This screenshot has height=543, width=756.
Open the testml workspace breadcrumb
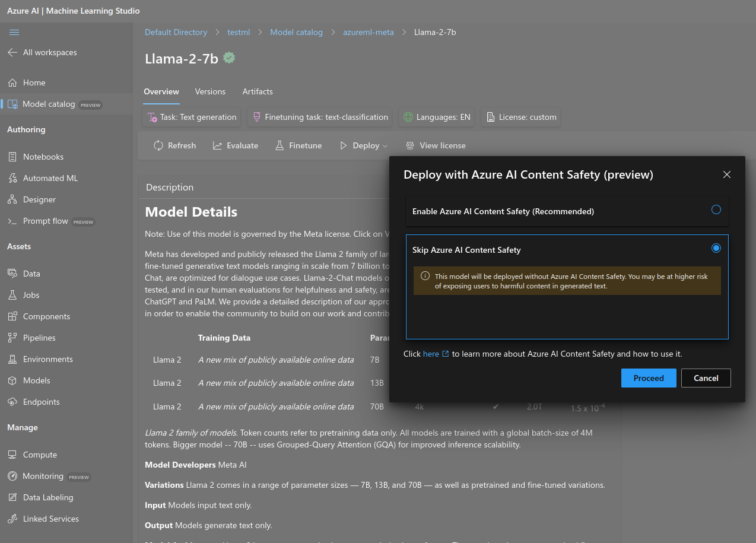pos(239,32)
